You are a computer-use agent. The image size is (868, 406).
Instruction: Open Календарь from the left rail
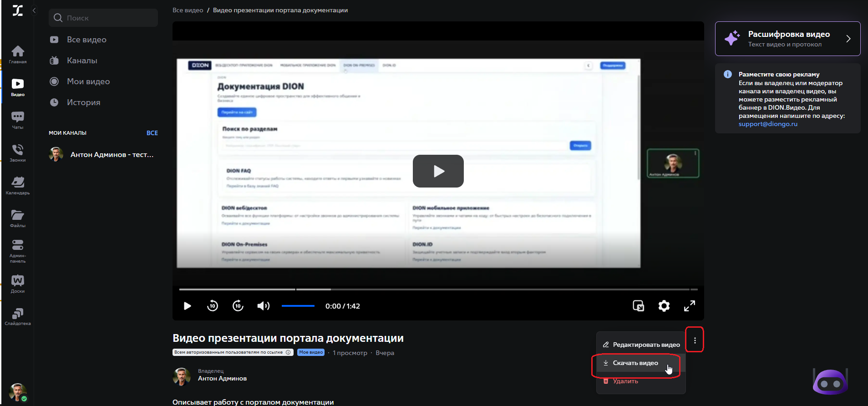click(18, 186)
